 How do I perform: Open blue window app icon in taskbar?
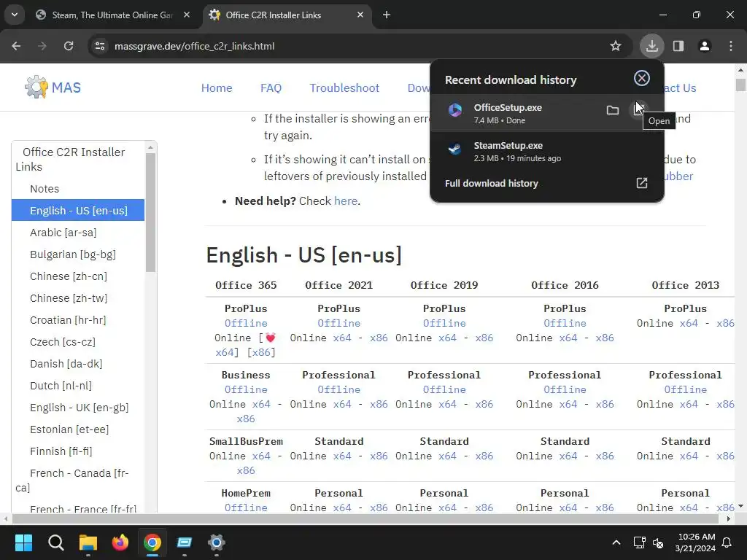click(185, 542)
